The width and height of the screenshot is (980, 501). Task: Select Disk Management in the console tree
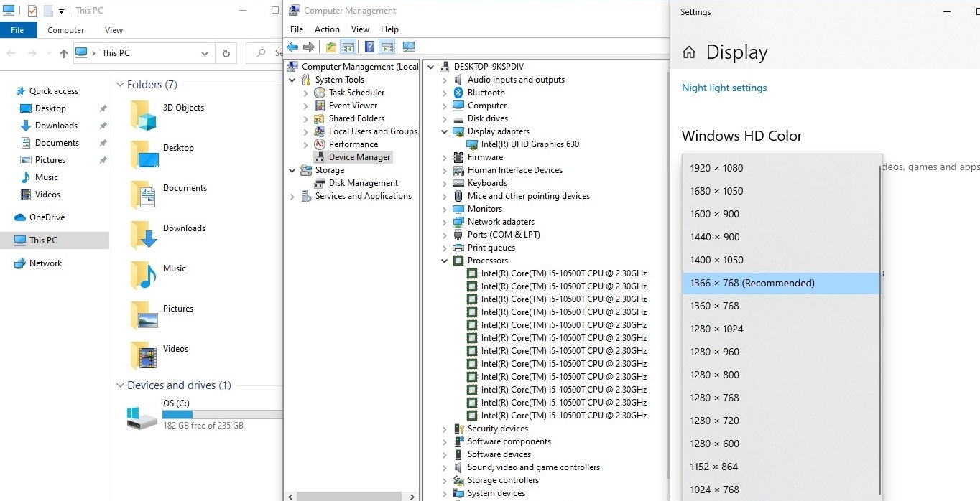(x=363, y=183)
